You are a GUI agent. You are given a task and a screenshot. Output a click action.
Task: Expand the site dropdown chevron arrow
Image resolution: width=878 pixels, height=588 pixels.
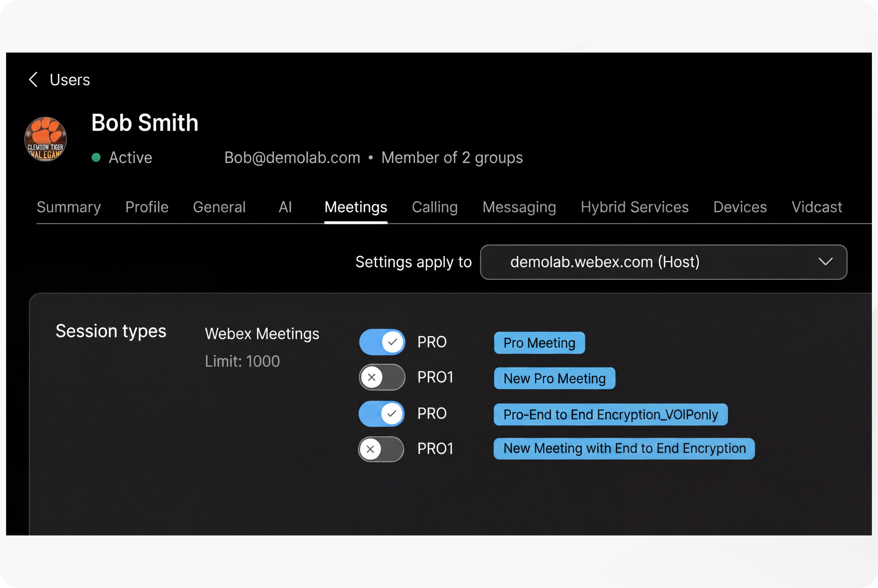click(x=826, y=262)
